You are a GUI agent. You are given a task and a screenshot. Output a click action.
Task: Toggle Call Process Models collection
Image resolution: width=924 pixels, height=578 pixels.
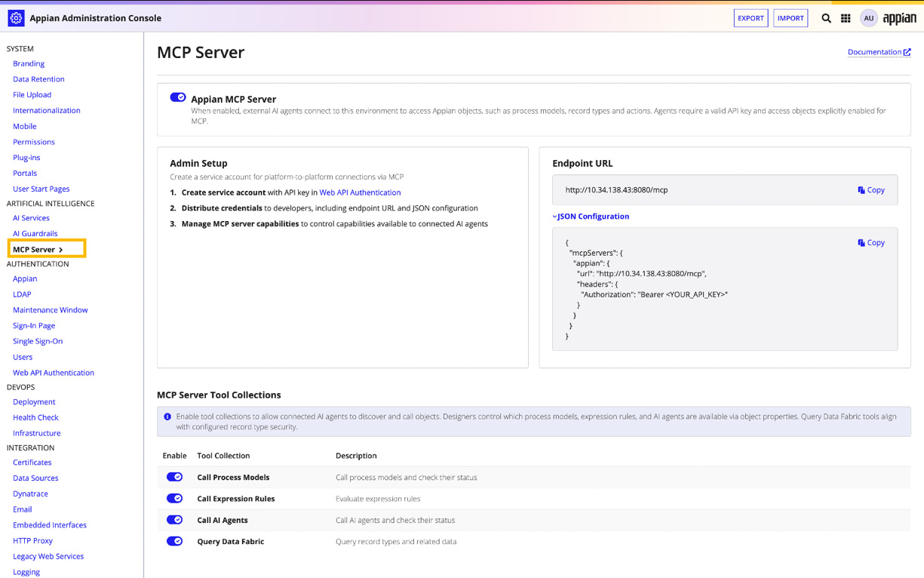pos(174,477)
